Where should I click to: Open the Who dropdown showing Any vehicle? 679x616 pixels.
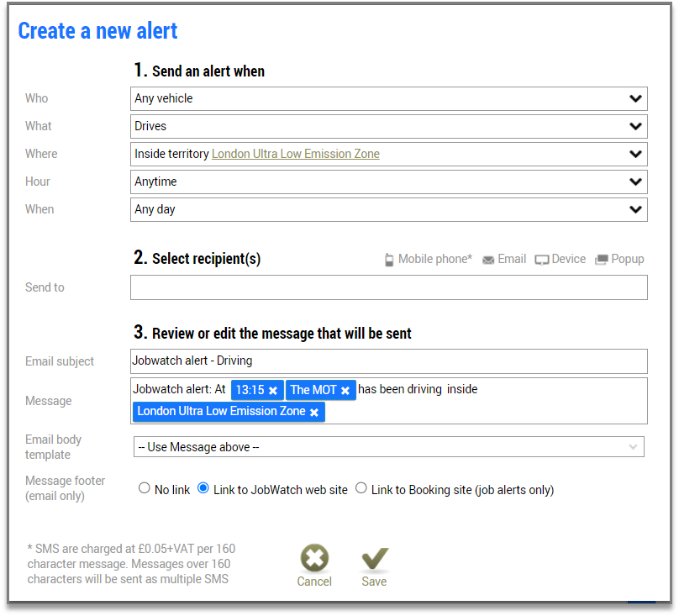(388, 98)
